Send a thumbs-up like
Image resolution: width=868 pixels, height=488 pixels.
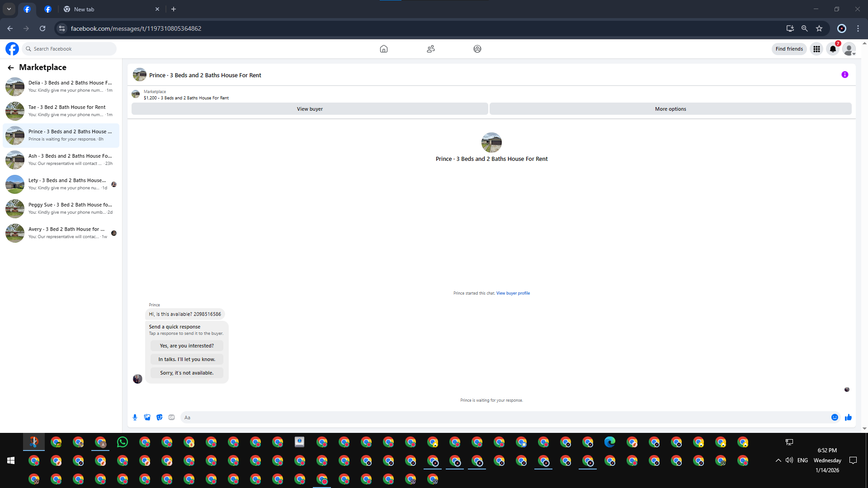click(848, 418)
